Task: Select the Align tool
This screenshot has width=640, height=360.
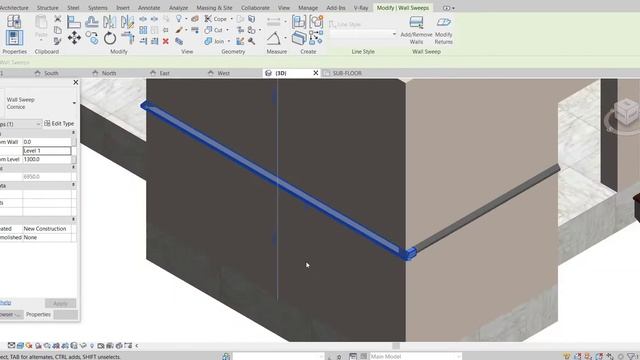Action: coord(74,22)
